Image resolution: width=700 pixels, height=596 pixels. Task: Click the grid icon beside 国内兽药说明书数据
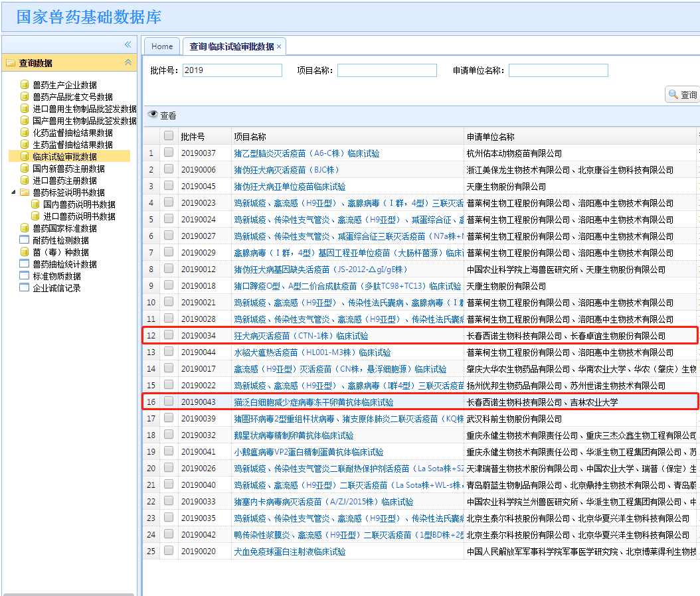pos(36,204)
